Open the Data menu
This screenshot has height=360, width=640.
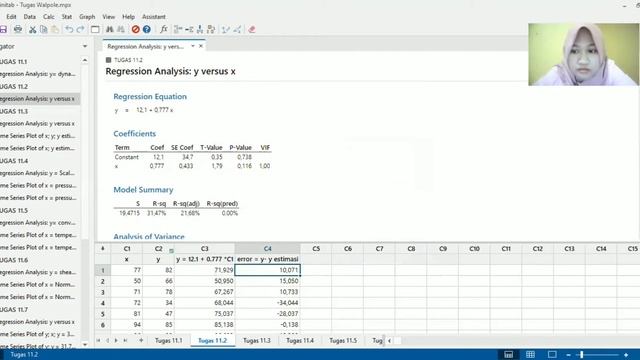pos(29,17)
